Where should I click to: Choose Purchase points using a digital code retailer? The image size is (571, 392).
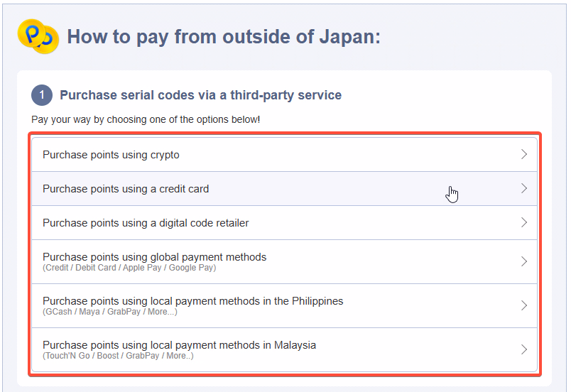click(x=284, y=223)
